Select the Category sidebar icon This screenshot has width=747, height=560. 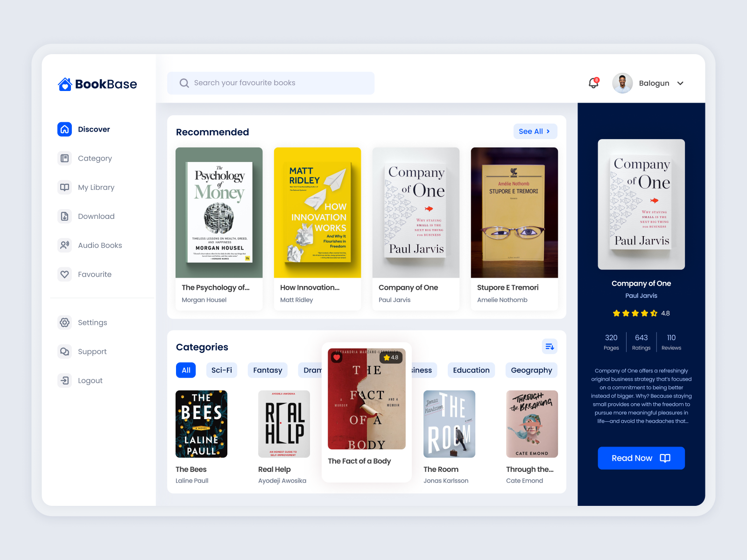click(65, 158)
